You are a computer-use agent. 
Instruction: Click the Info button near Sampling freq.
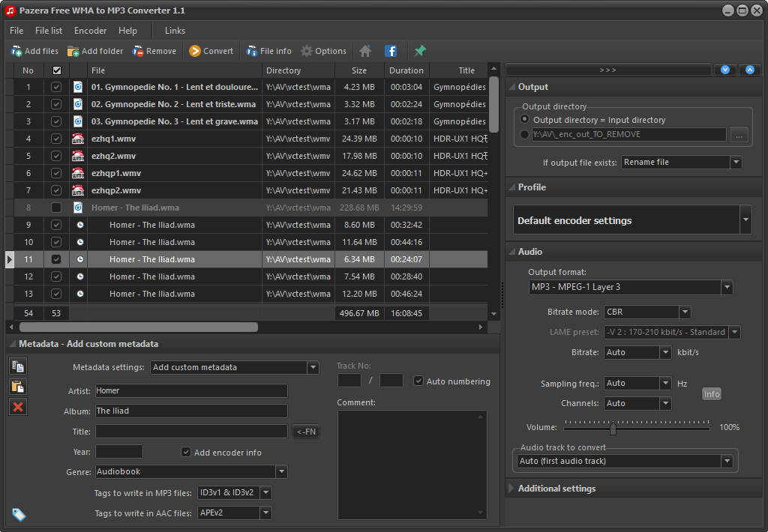click(x=712, y=394)
